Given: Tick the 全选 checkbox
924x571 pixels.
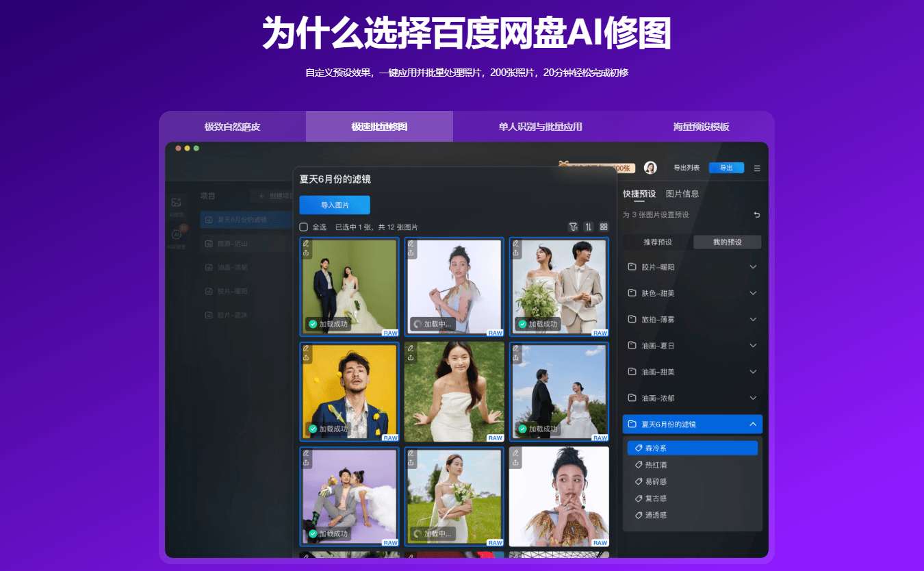Looking at the screenshot, I should 304,227.
